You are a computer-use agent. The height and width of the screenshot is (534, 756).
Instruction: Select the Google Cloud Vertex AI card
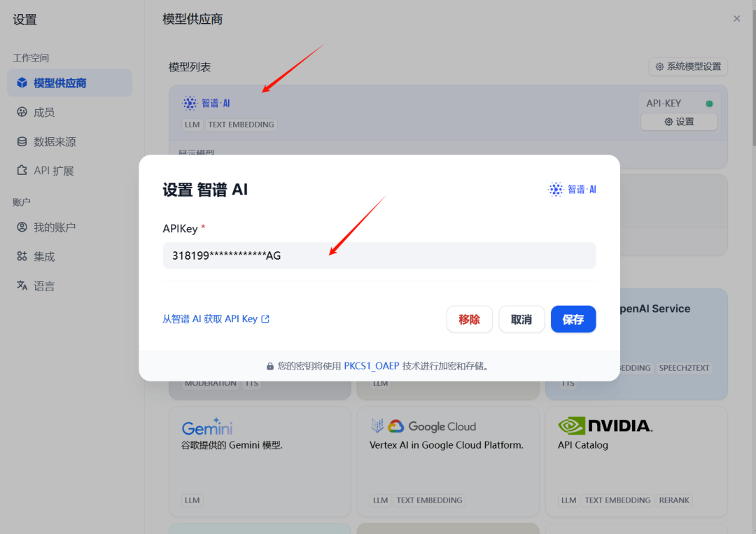pyautogui.click(x=448, y=461)
